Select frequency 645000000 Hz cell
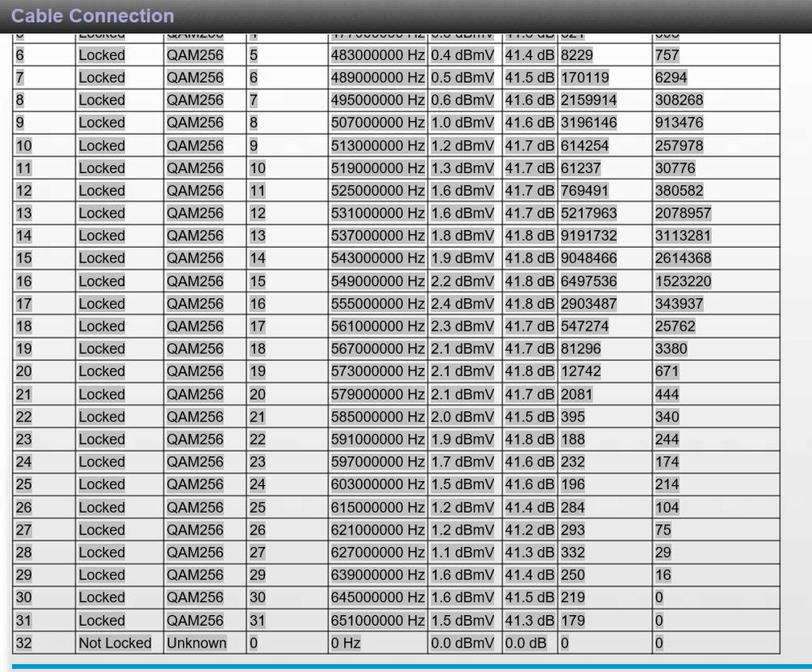This screenshot has height=672, width=812. coord(378,597)
